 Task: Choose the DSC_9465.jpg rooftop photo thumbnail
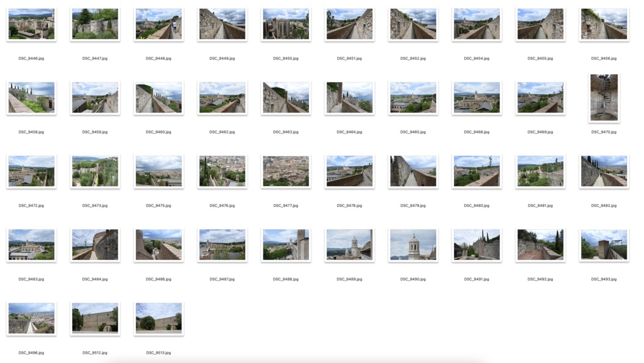coord(413,98)
